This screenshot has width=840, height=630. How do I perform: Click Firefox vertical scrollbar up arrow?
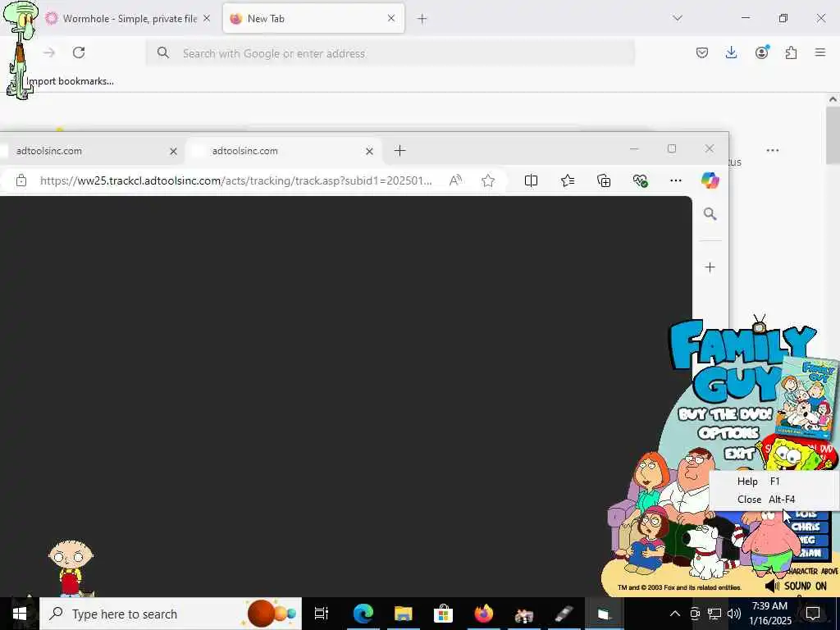click(x=833, y=99)
